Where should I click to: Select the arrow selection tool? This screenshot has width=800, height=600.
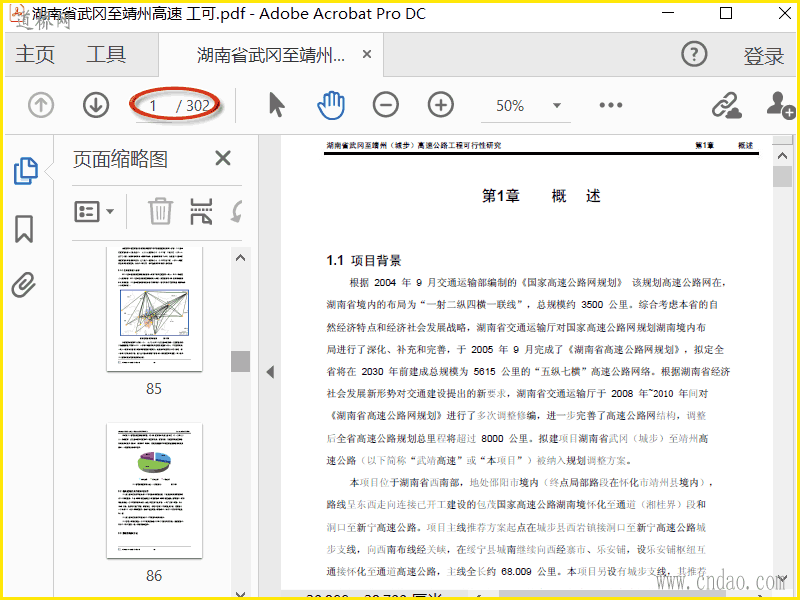point(277,106)
